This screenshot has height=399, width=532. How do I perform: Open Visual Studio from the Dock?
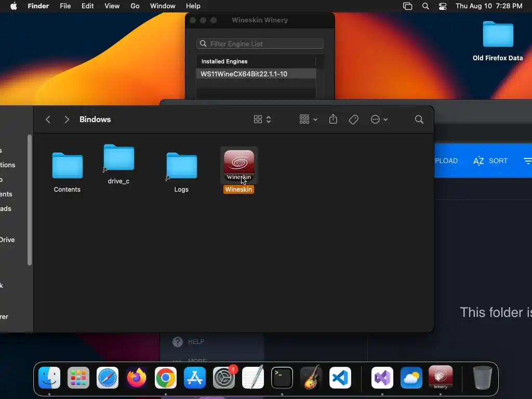[x=382, y=378]
